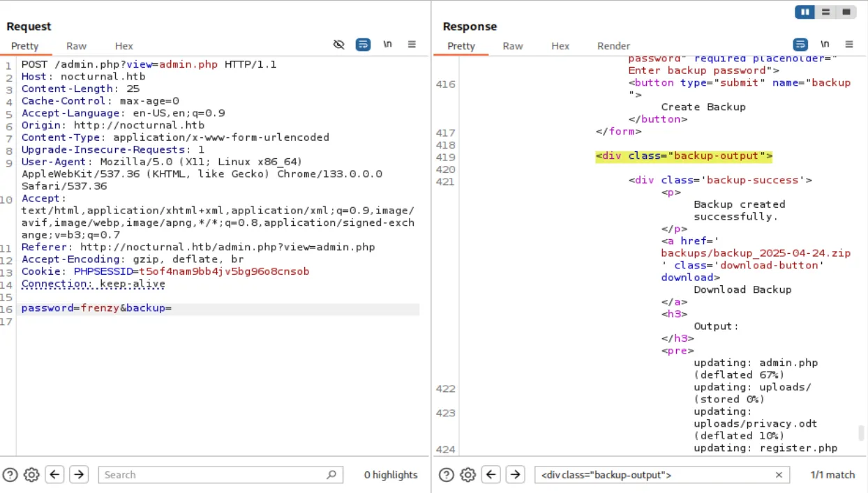Go to previous match in Request search
The height and width of the screenshot is (493, 868).
click(55, 475)
